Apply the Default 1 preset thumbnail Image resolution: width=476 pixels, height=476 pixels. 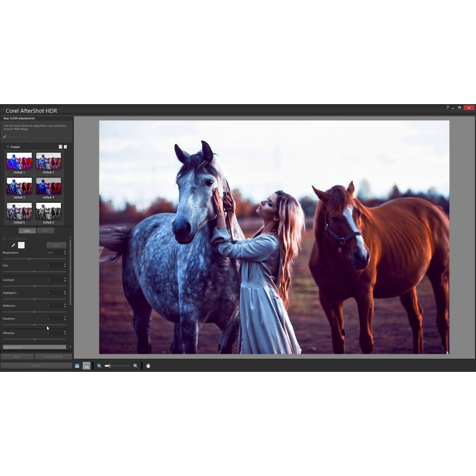19,161
